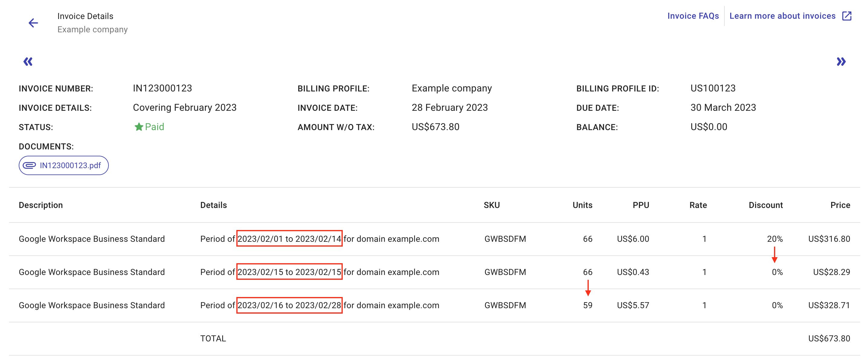Click the SKU column header
This screenshot has width=868, height=361.
(492, 205)
